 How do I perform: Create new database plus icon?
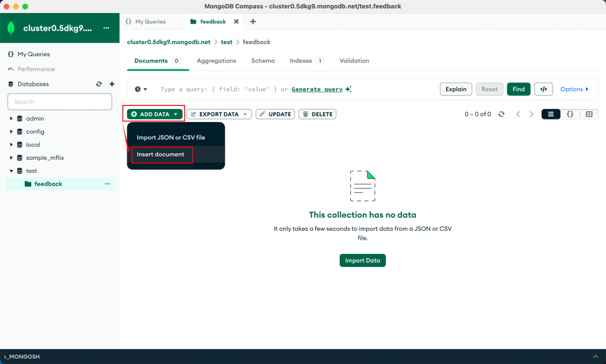click(112, 84)
